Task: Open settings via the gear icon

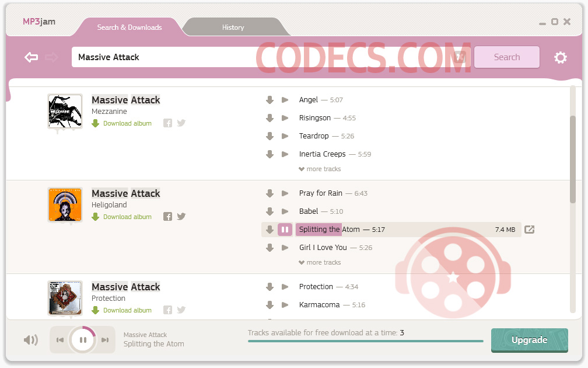Action: pos(560,57)
